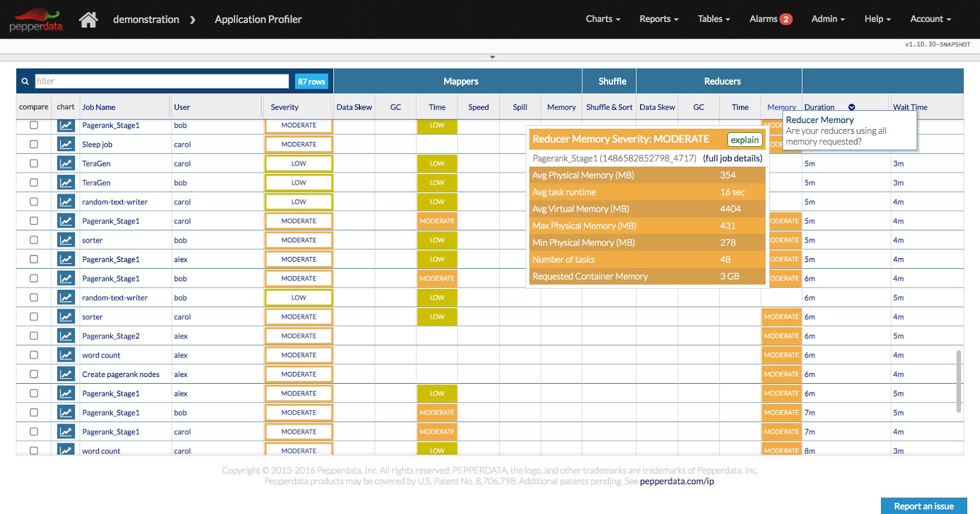Check compare box for Sleep job

34,144
